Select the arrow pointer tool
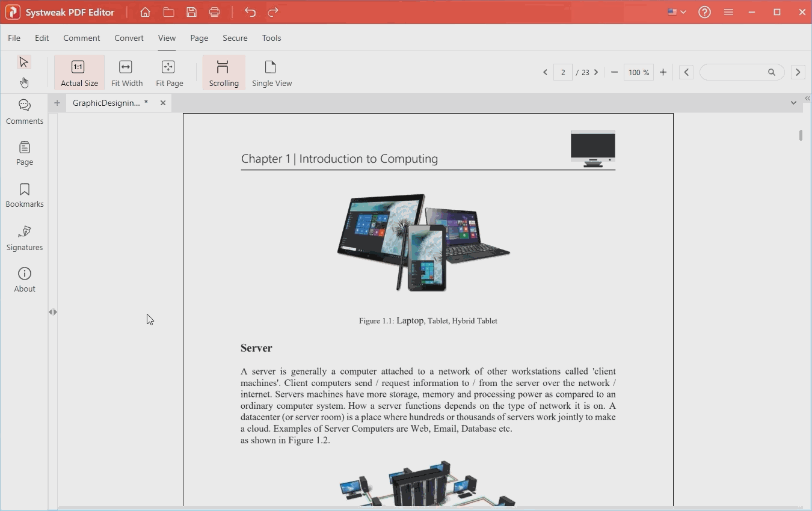 24,62
